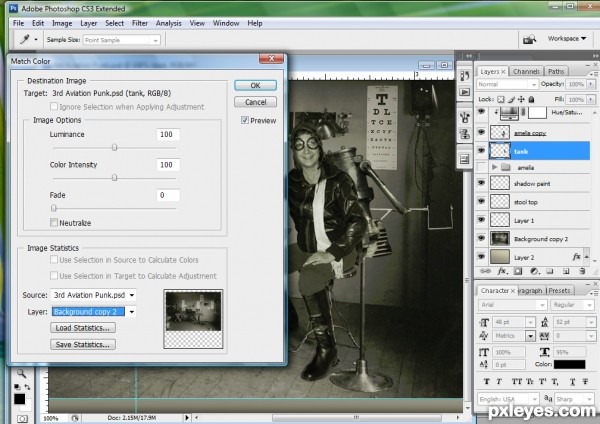Open the Sharp anti-aliasing dropdown
Viewport: 600px width, 424px height.
pos(591,399)
